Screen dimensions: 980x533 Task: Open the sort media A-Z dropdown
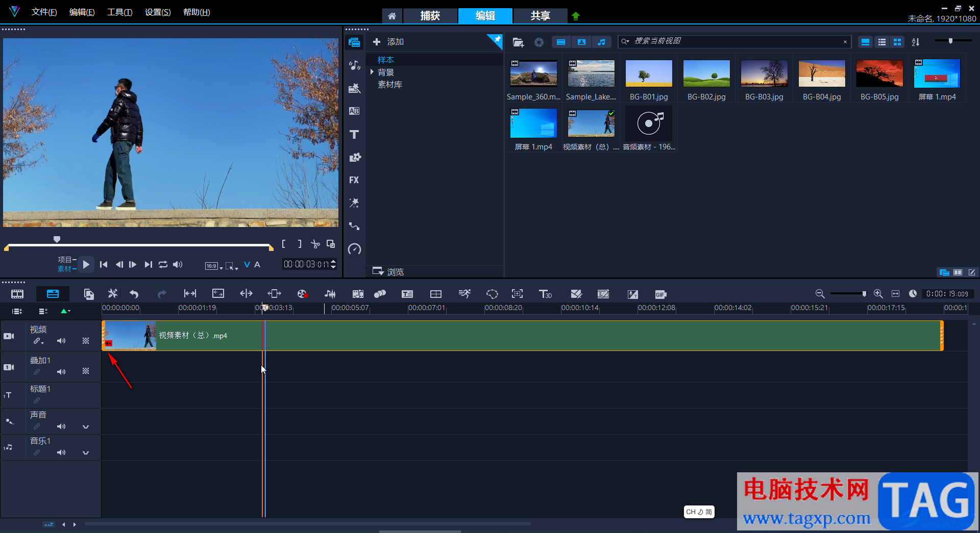(916, 42)
